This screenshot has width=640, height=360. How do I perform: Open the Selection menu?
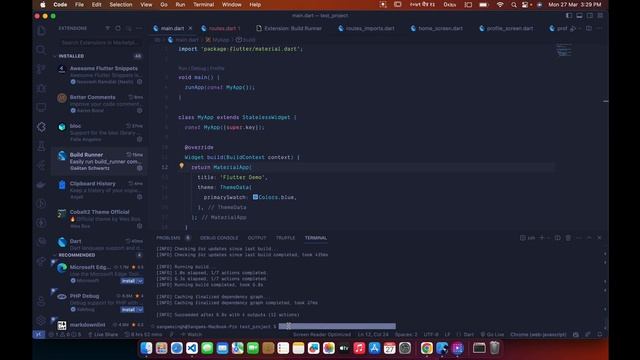coord(121,4)
